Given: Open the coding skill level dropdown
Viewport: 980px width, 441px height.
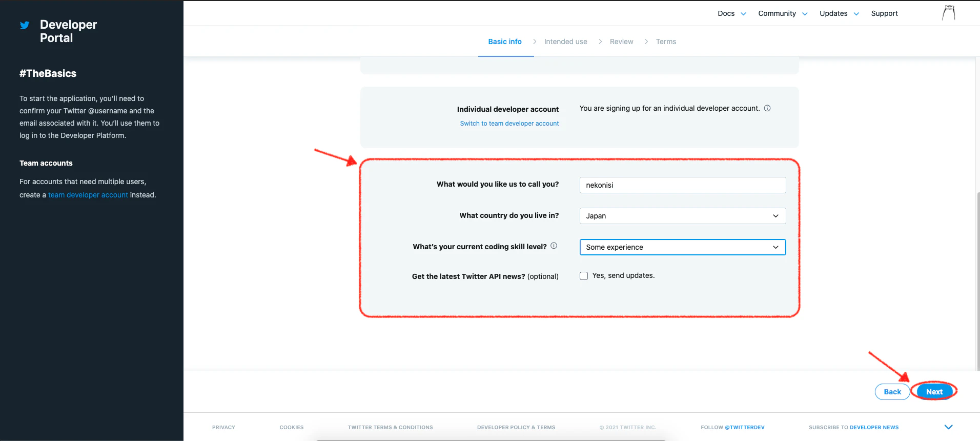Looking at the screenshot, I should (683, 247).
